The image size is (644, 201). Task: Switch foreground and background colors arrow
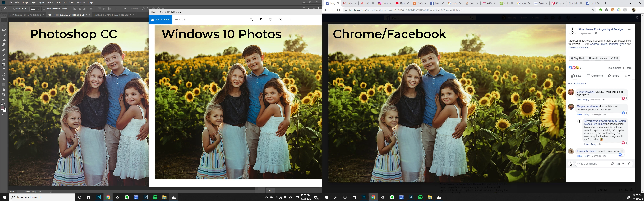point(5,104)
